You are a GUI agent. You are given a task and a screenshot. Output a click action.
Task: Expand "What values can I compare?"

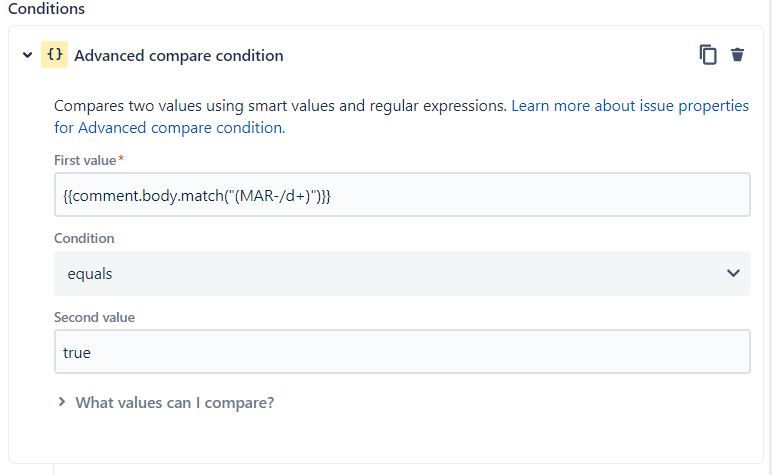coord(174,403)
